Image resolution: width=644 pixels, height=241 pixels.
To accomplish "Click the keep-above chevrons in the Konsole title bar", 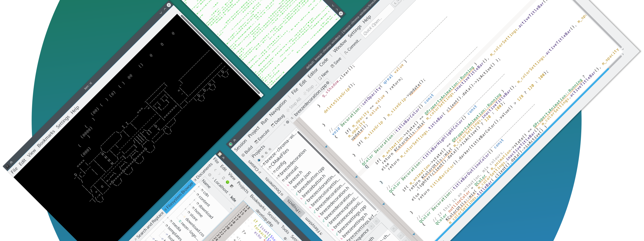I will click(x=11, y=163).
